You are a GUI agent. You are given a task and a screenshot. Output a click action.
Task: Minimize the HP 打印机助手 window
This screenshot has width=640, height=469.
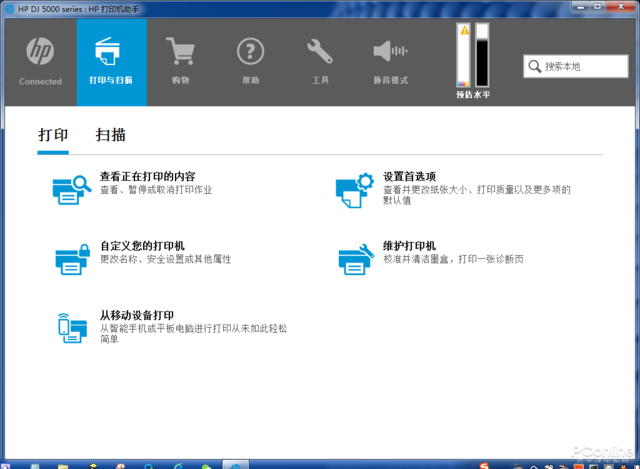point(581,7)
